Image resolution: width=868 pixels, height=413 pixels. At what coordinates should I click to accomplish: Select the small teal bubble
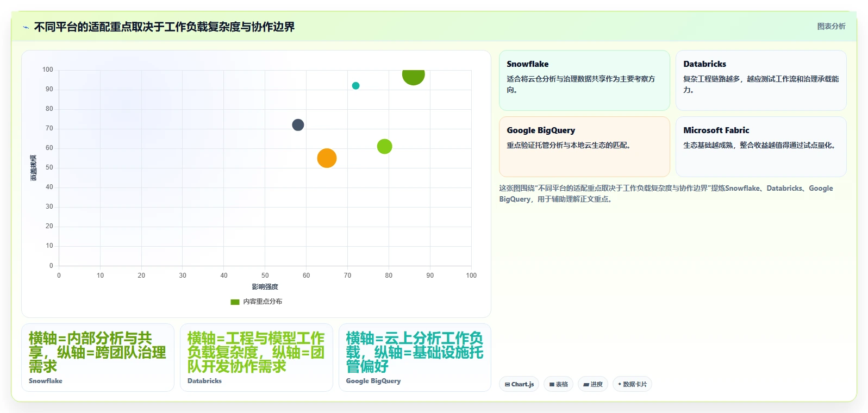point(355,86)
